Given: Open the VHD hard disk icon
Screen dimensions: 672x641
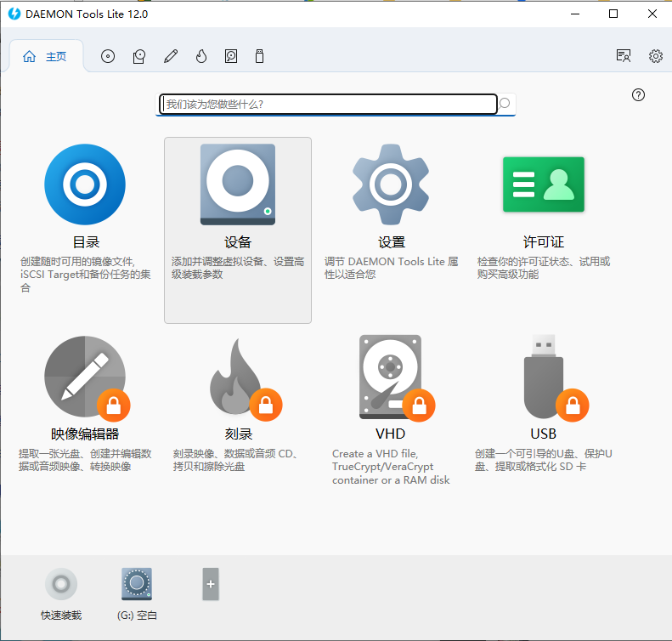Looking at the screenshot, I should pyautogui.click(x=391, y=377).
